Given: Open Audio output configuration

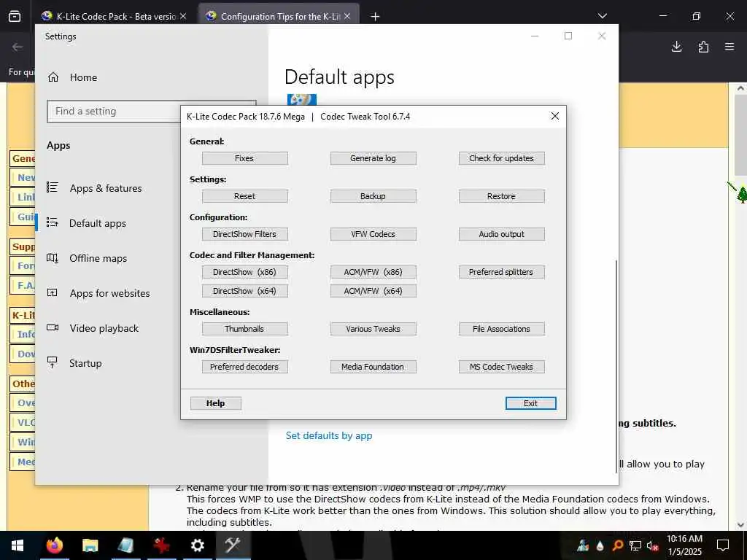Looking at the screenshot, I should click(501, 234).
